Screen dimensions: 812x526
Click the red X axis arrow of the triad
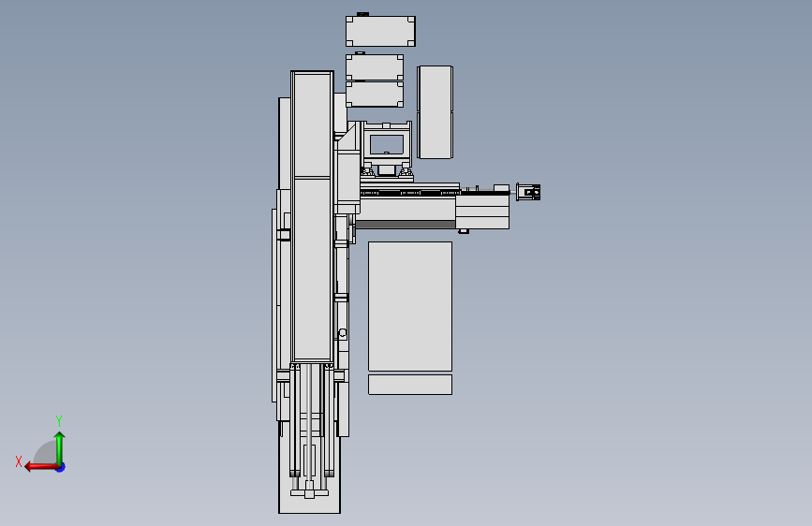click(41, 467)
